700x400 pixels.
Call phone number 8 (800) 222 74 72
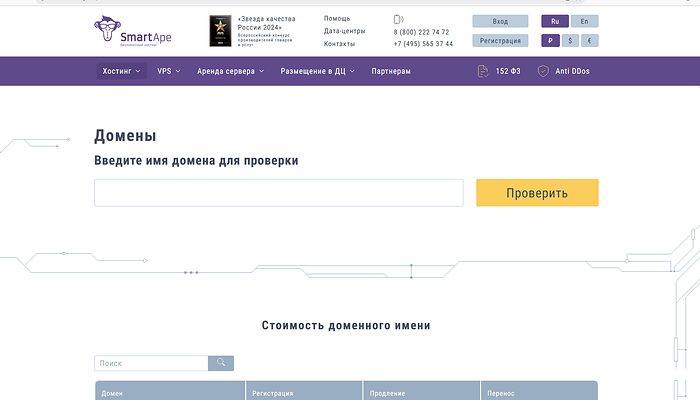(421, 32)
